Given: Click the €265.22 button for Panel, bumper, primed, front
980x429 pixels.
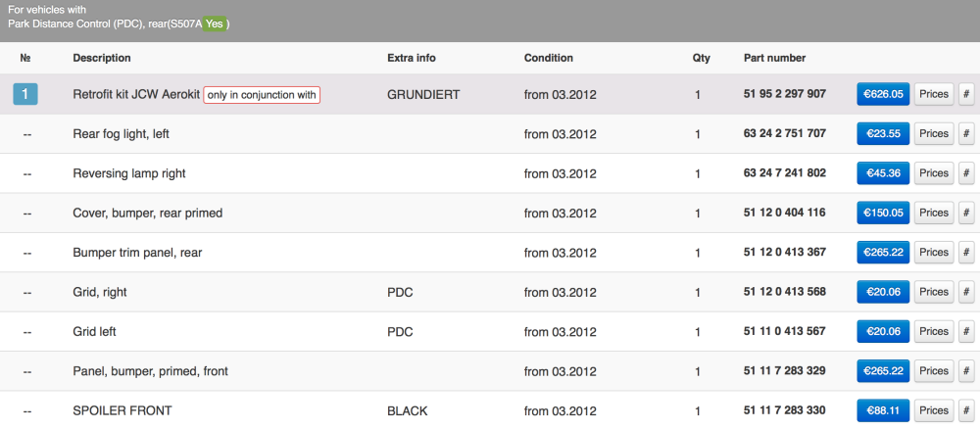Looking at the screenshot, I should tap(883, 371).
